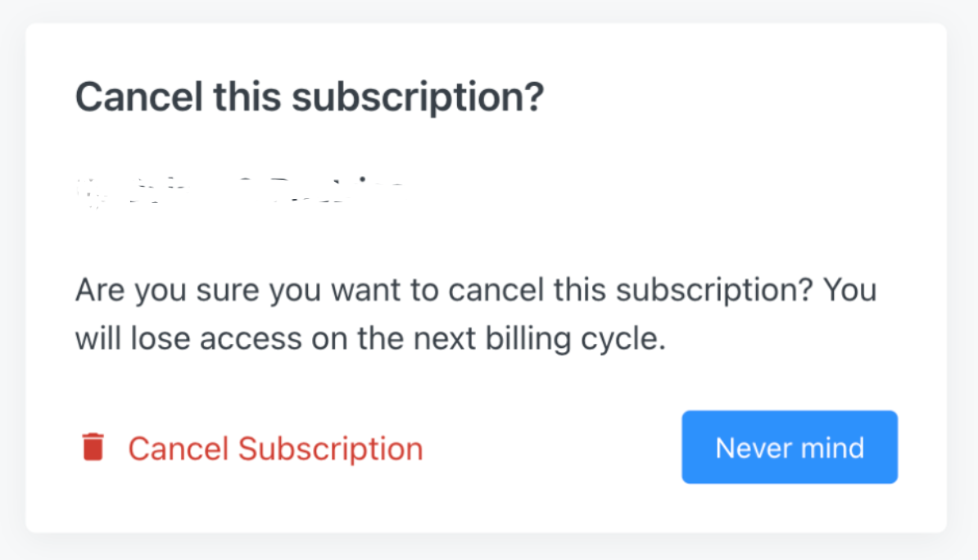The width and height of the screenshot is (978, 560).
Task: Select the delete icon beside Cancel Subscription
Action: coord(93,447)
